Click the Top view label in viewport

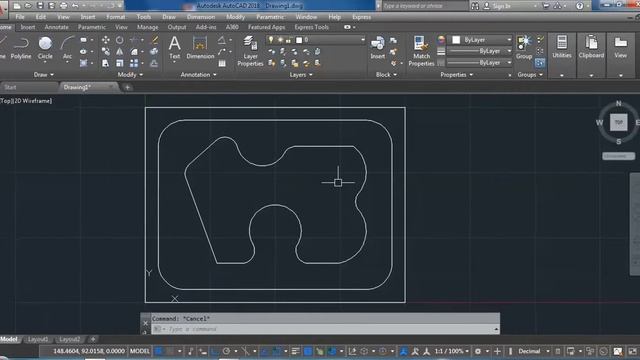click(6, 101)
